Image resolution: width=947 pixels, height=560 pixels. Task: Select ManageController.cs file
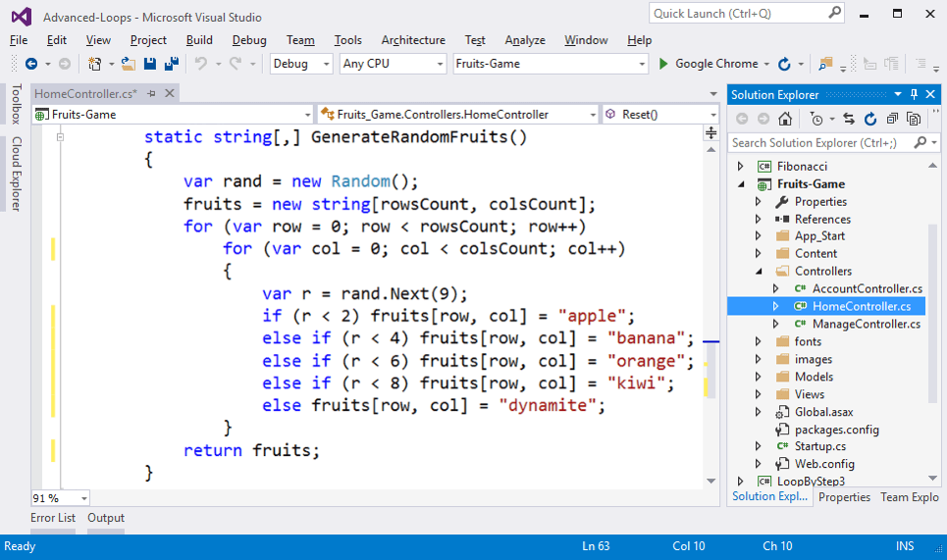pyautogui.click(x=867, y=324)
